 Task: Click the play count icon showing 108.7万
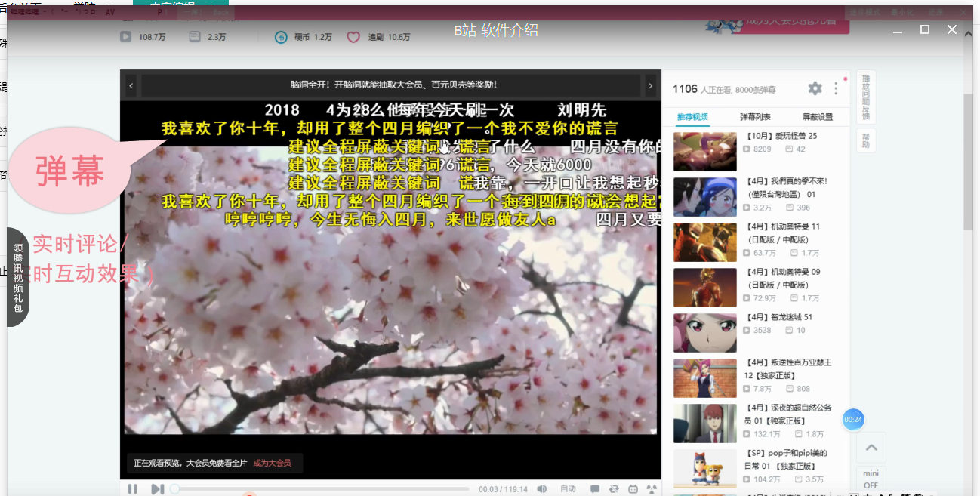pos(126,35)
